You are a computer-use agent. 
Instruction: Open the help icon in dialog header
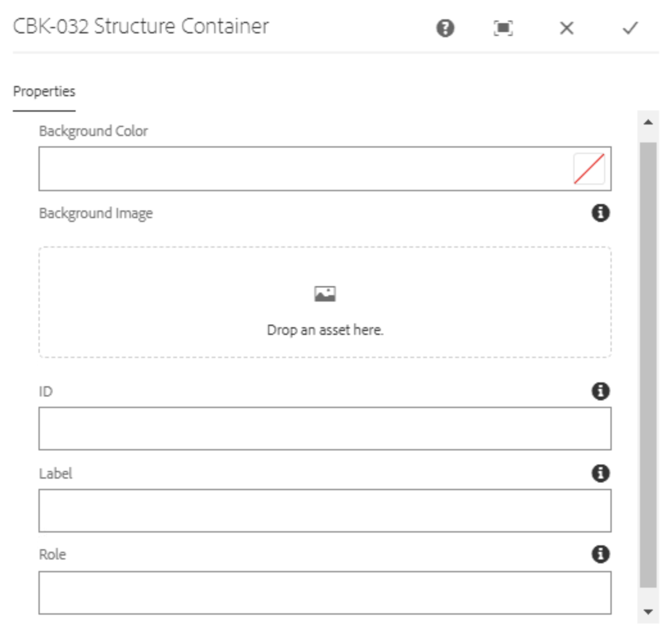(446, 28)
